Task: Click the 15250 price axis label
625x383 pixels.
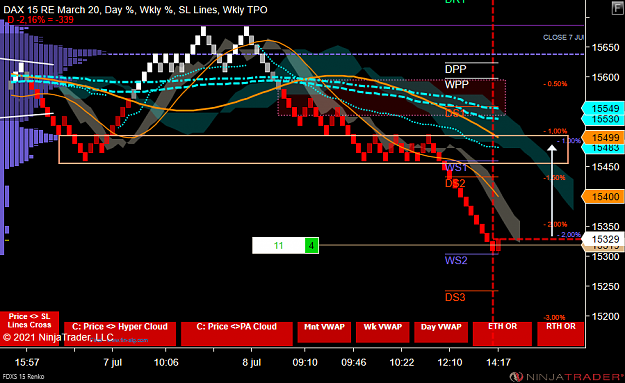Action: (605, 287)
